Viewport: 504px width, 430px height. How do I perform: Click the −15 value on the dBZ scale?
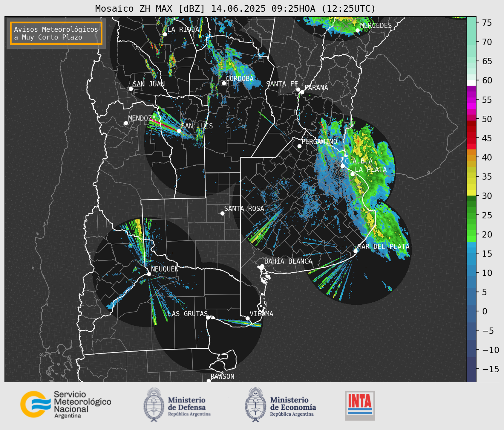pyautogui.click(x=490, y=369)
